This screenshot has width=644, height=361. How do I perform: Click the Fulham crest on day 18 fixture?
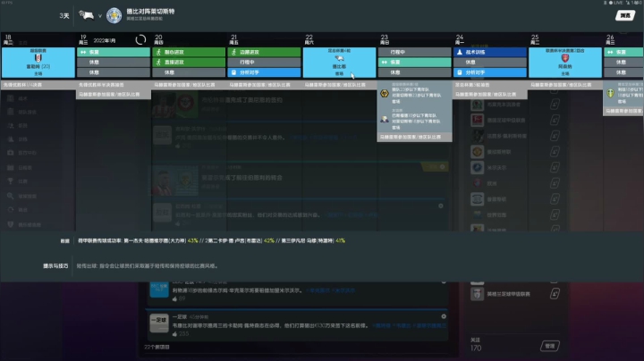(x=38, y=58)
